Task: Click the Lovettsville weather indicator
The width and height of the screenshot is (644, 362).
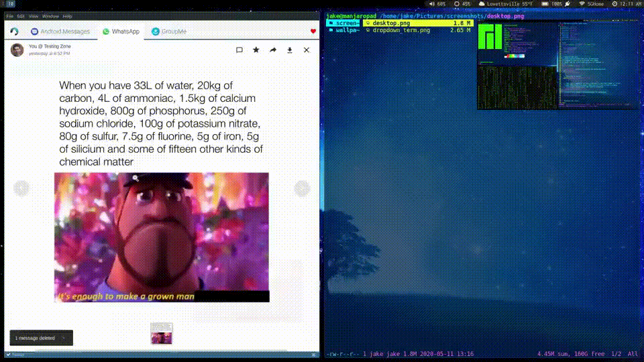Action: [506, 4]
